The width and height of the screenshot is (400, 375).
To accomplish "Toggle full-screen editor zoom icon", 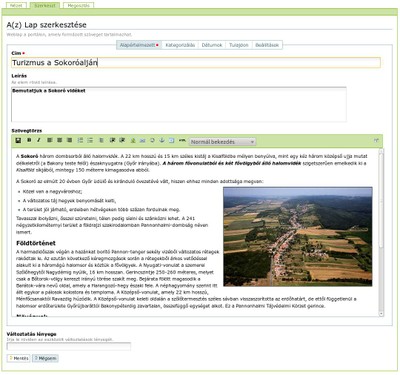I will pos(376,141).
